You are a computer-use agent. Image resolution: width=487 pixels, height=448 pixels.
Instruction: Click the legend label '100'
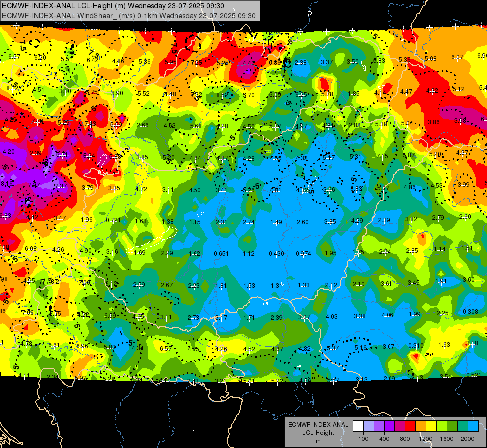[x=363, y=439]
